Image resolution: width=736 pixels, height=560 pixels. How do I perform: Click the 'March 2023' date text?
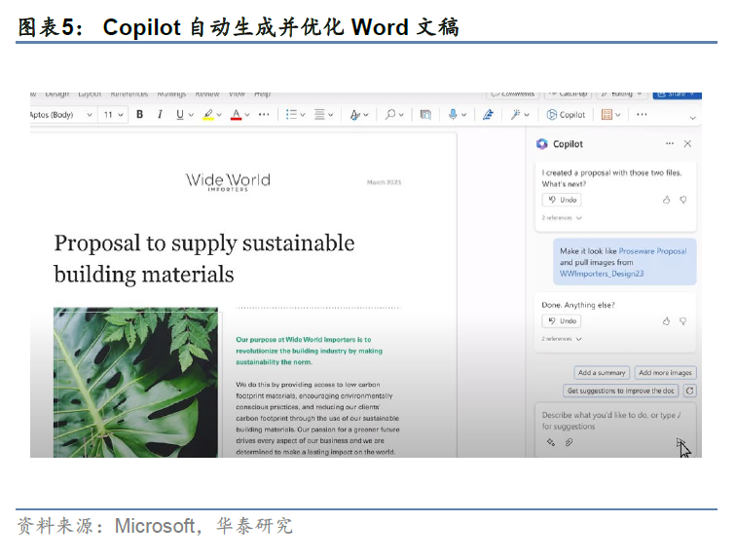pos(384,182)
